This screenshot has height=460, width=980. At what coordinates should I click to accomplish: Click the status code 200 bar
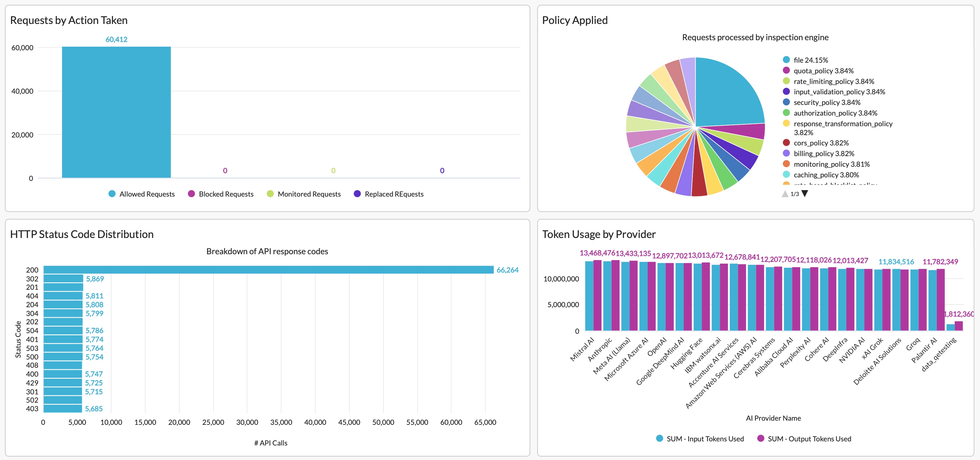coord(268,270)
